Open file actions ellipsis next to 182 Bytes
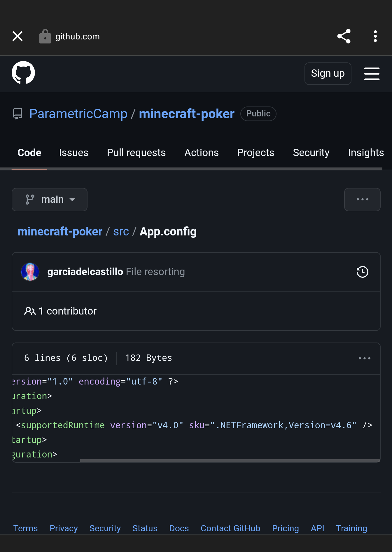The height and width of the screenshot is (552, 392). (x=364, y=358)
